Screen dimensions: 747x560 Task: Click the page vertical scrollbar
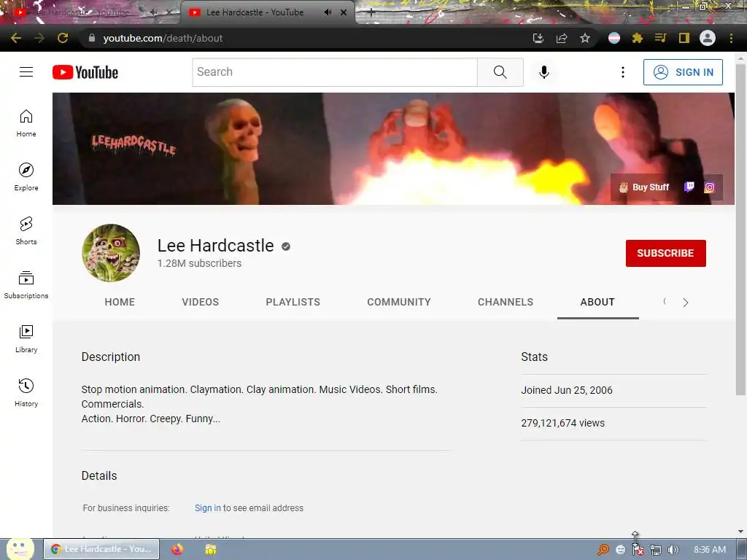tap(740, 228)
